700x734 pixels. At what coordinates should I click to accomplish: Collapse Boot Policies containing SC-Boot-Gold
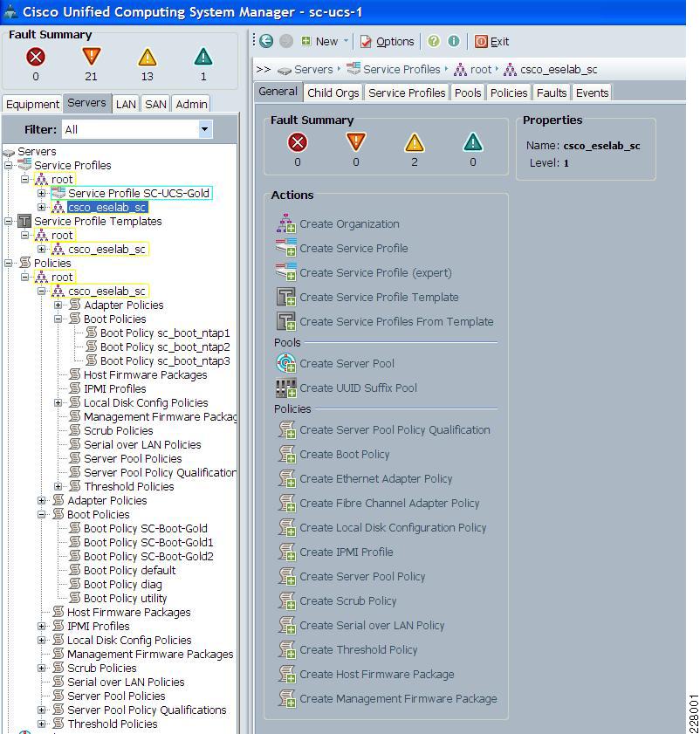(x=42, y=514)
